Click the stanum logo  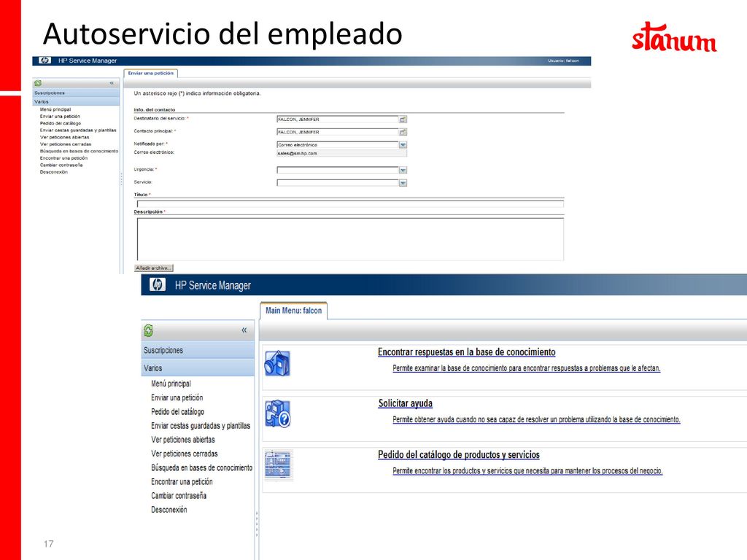click(x=674, y=36)
